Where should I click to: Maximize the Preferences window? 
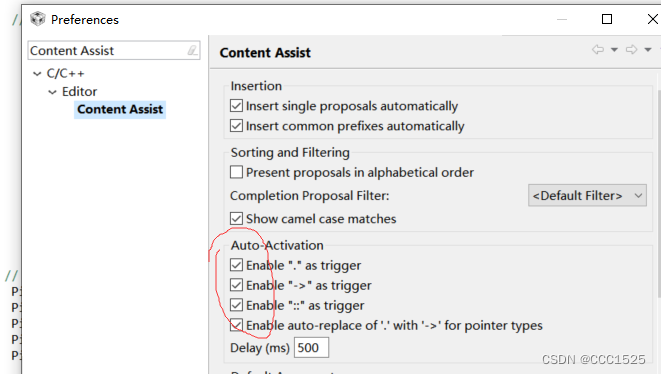(x=607, y=19)
